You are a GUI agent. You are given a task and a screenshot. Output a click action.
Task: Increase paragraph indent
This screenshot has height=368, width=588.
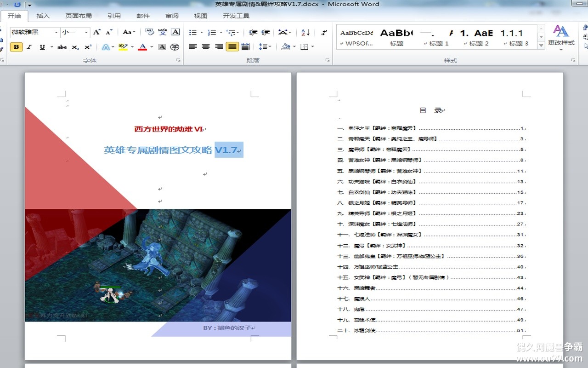coord(266,32)
